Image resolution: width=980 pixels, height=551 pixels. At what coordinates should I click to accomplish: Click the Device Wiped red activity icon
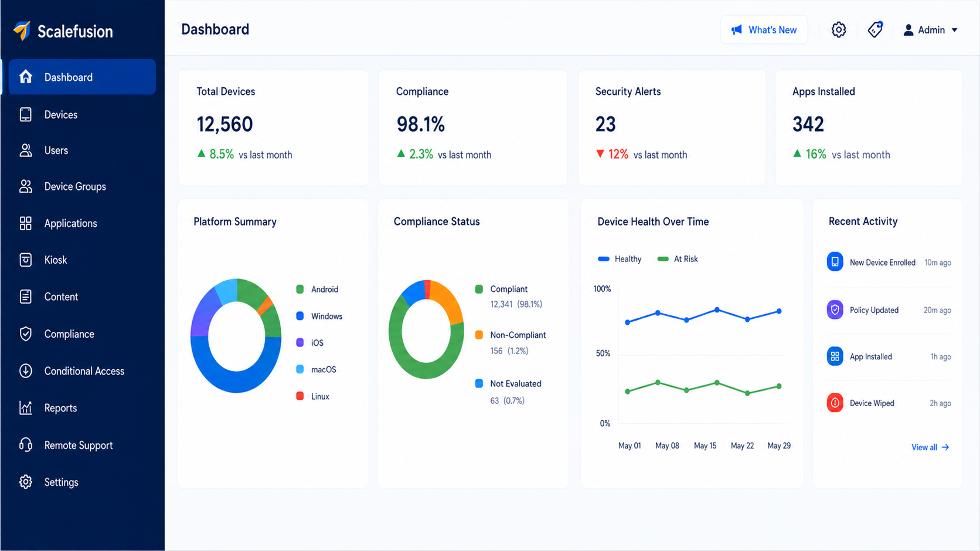pos(835,403)
